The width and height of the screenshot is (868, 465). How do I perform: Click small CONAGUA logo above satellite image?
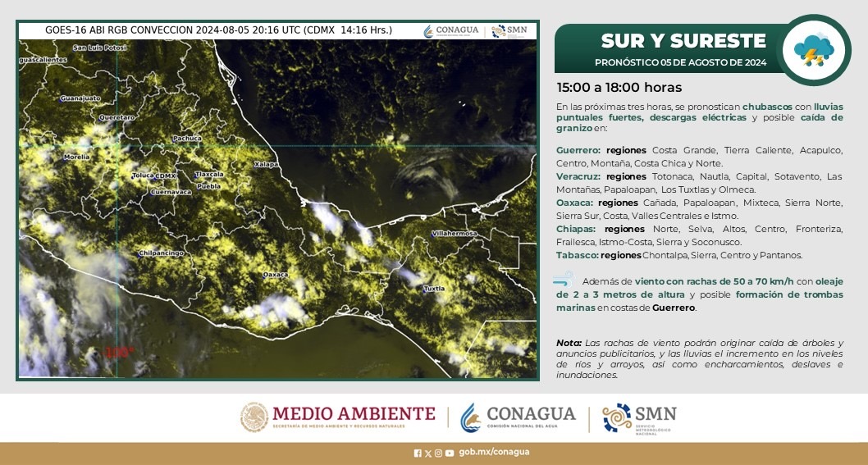[450, 30]
